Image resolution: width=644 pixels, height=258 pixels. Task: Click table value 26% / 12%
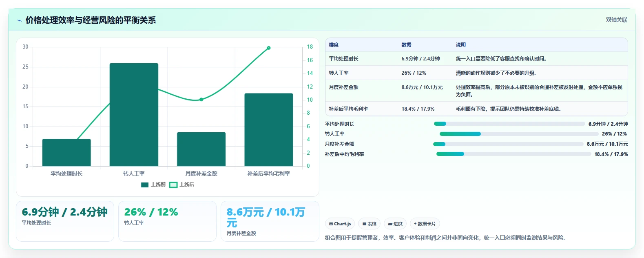click(x=414, y=73)
